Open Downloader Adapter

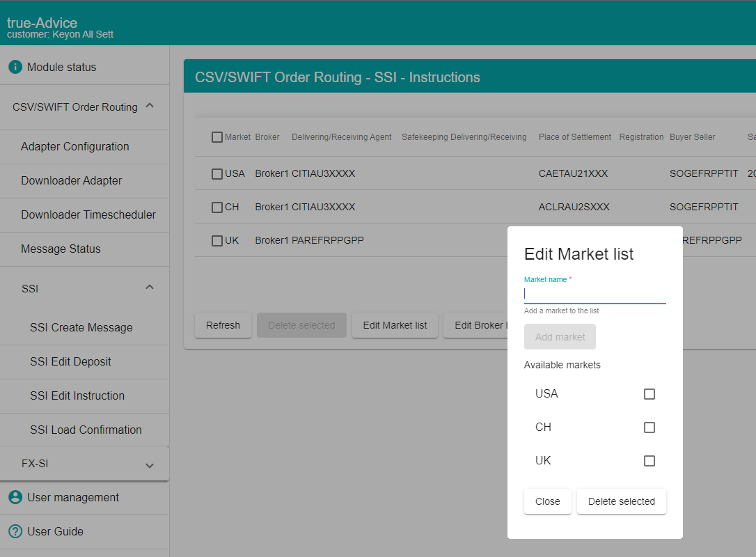coord(84,181)
